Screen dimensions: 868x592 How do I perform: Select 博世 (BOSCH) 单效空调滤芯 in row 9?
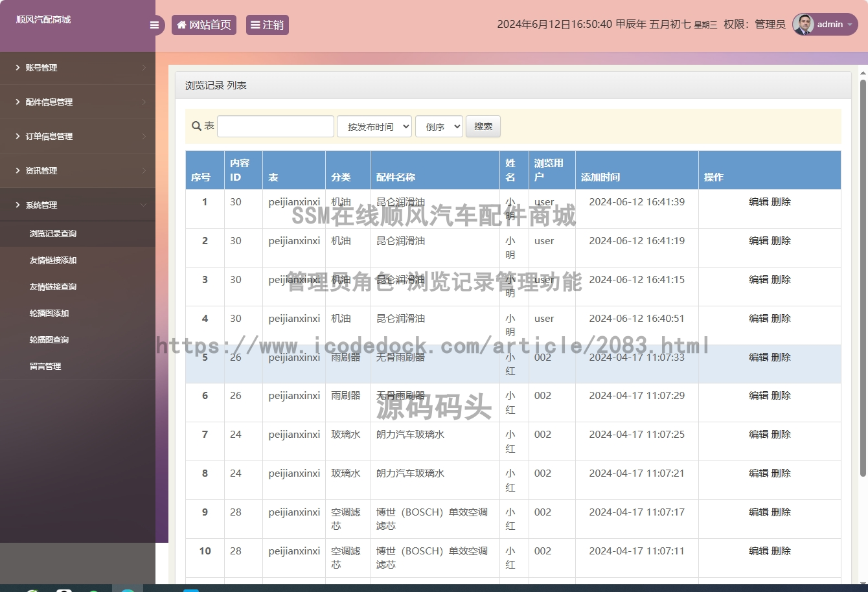coord(432,519)
